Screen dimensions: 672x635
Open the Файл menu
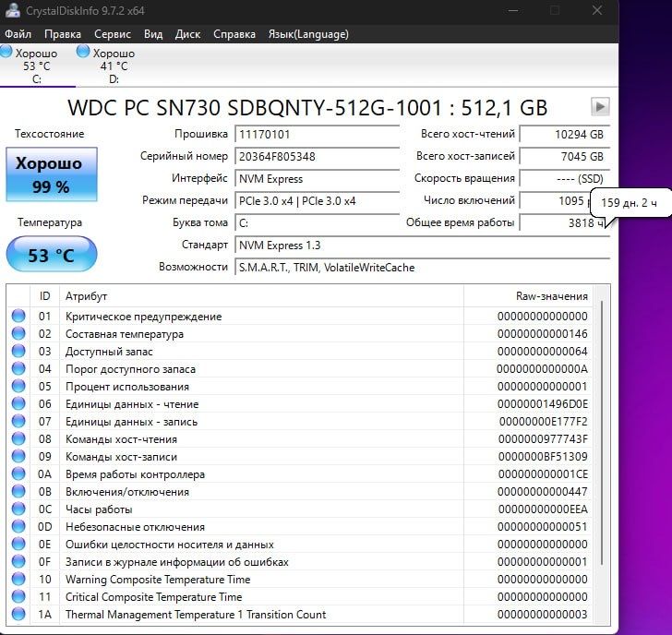point(18,34)
